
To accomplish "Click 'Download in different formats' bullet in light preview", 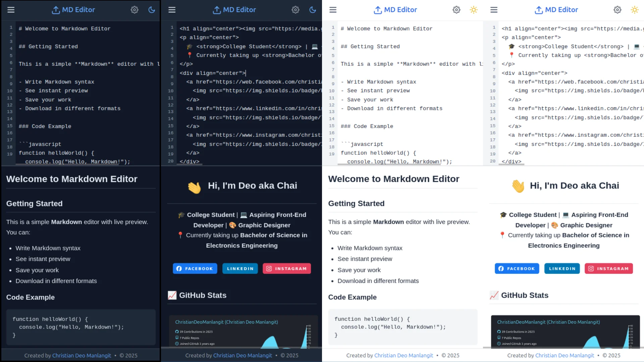I will [x=378, y=281].
